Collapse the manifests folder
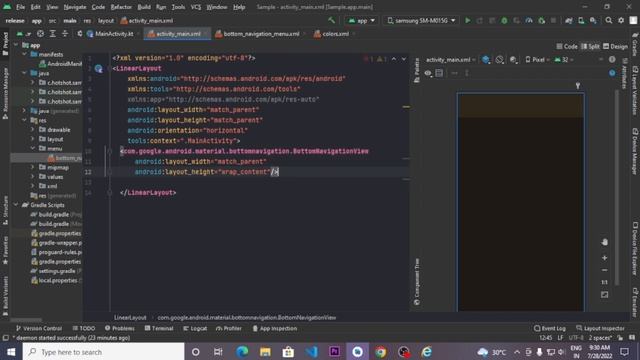 24,54
